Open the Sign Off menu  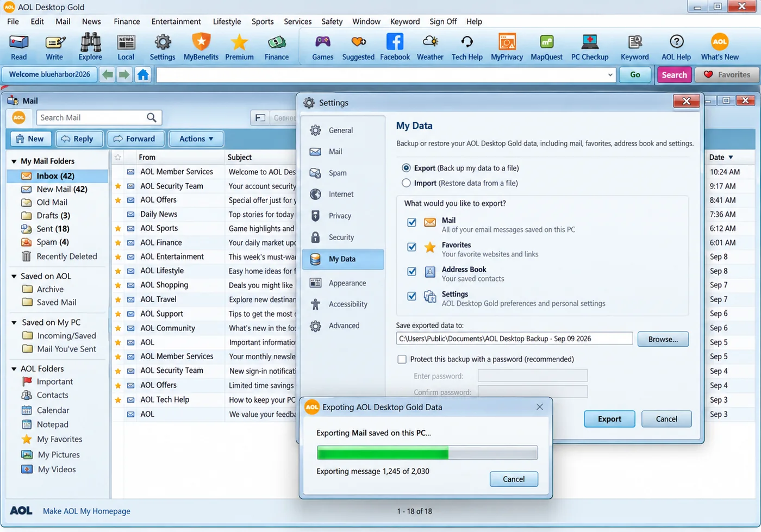443,21
